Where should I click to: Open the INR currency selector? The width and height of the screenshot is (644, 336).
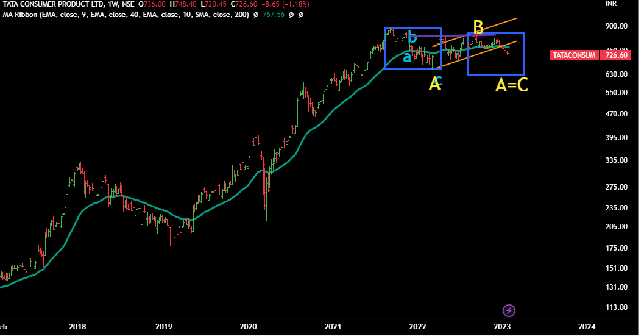point(612,4)
